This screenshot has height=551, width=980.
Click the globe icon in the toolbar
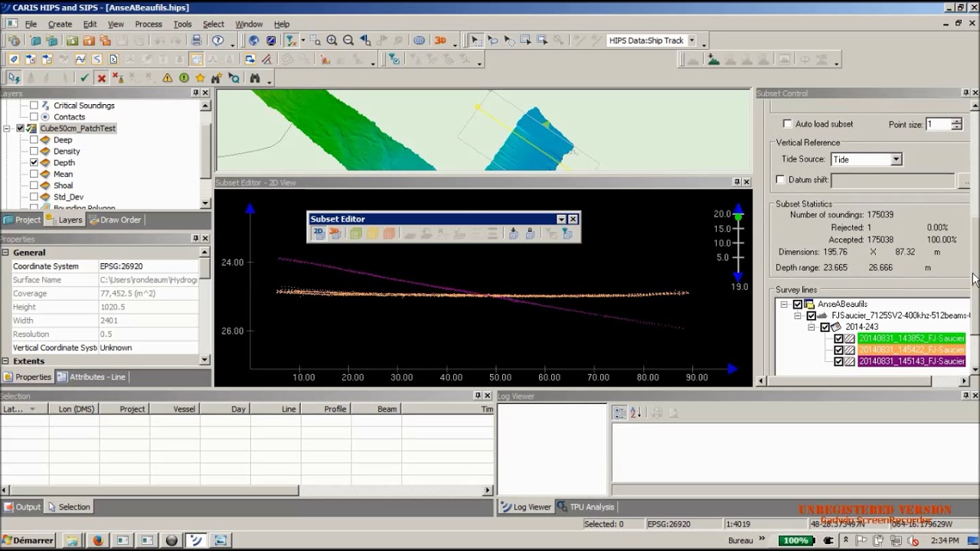pos(253,41)
